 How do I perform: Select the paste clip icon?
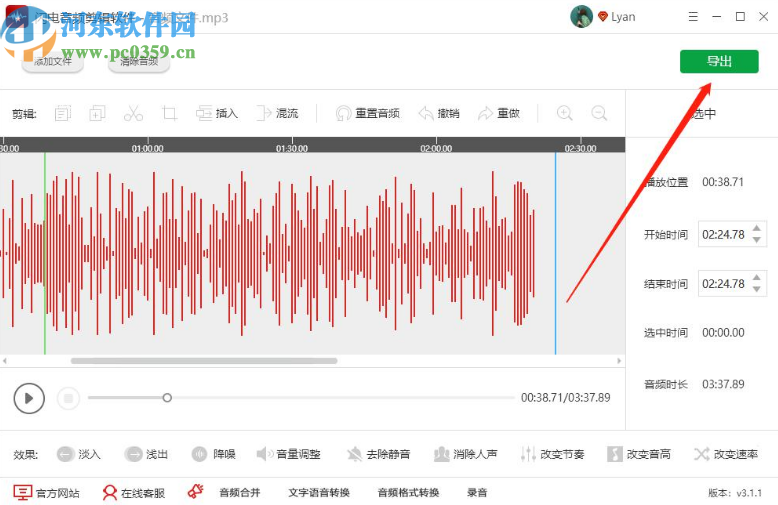pyautogui.click(x=97, y=114)
